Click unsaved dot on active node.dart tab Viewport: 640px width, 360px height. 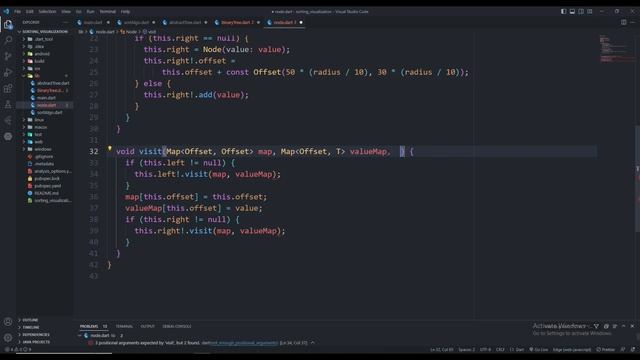pyautogui.click(x=301, y=22)
